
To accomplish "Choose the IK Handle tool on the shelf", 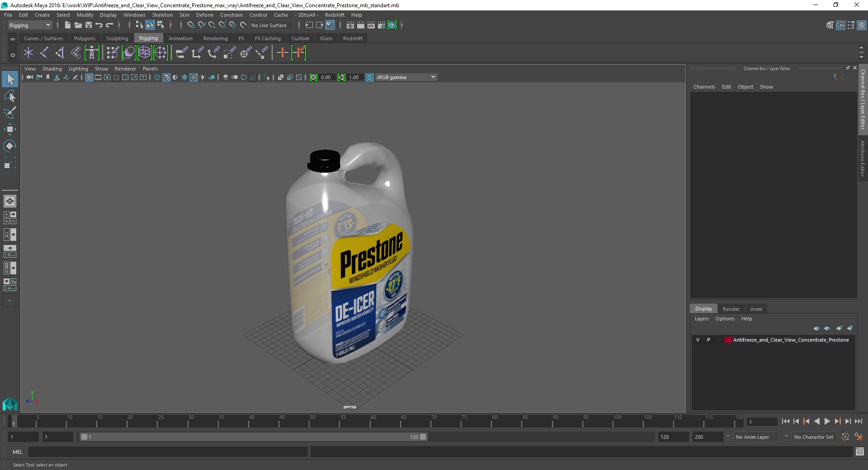I will pos(60,53).
